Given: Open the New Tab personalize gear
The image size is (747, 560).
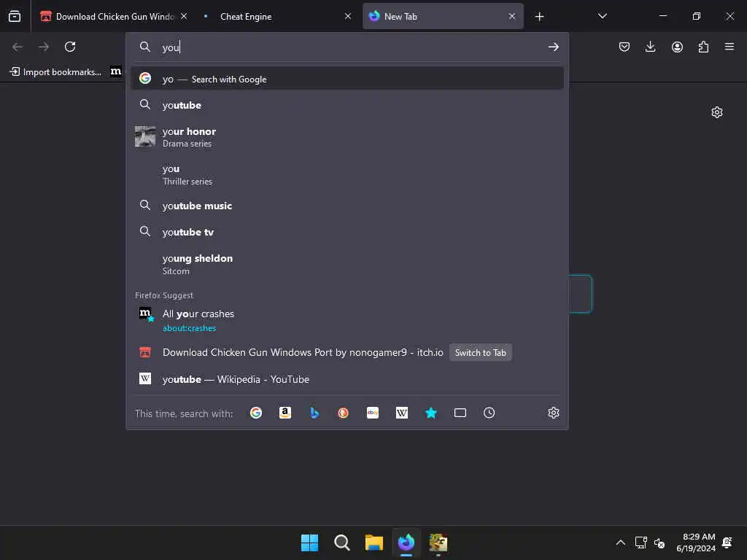Looking at the screenshot, I should click(717, 112).
